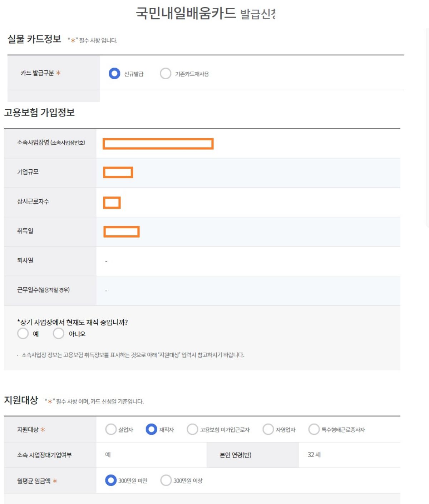Select 300만원 미만 wage option
429x504 pixels.
111,480
